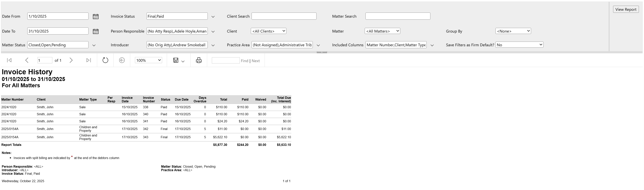
Task: Go to first page of report
Action: [9, 60]
